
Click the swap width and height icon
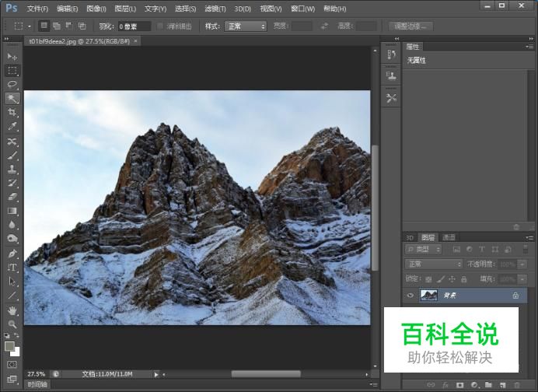324,26
